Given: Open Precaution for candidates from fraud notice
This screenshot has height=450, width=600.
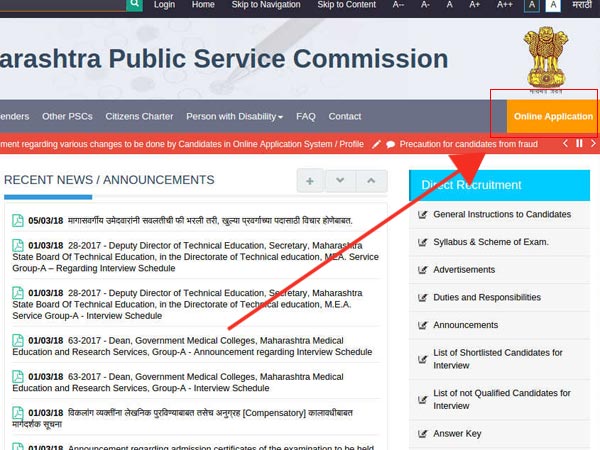Looking at the screenshot, I should pos(468,144).
